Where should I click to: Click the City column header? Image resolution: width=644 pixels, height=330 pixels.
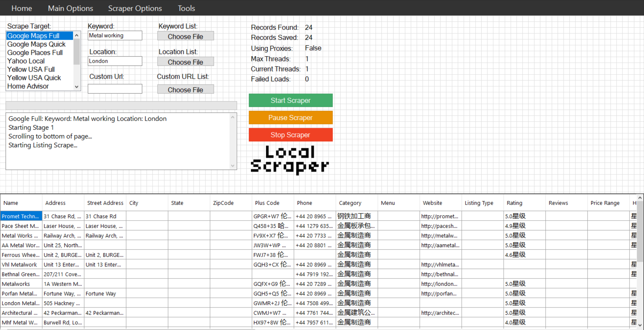click(x=147, y=203)
